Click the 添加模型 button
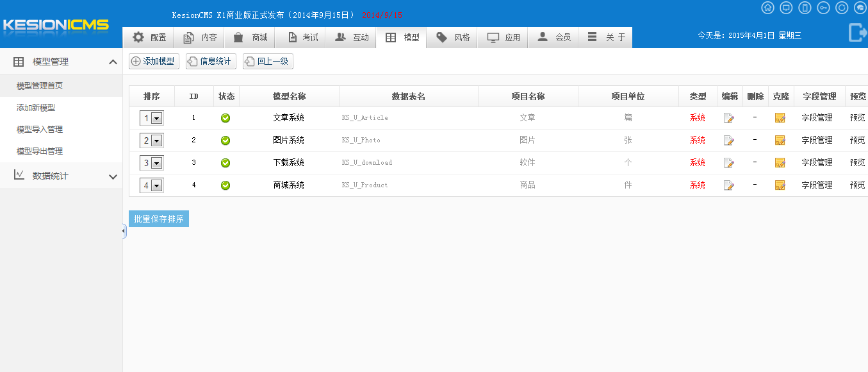 click(x=153, y=61)
